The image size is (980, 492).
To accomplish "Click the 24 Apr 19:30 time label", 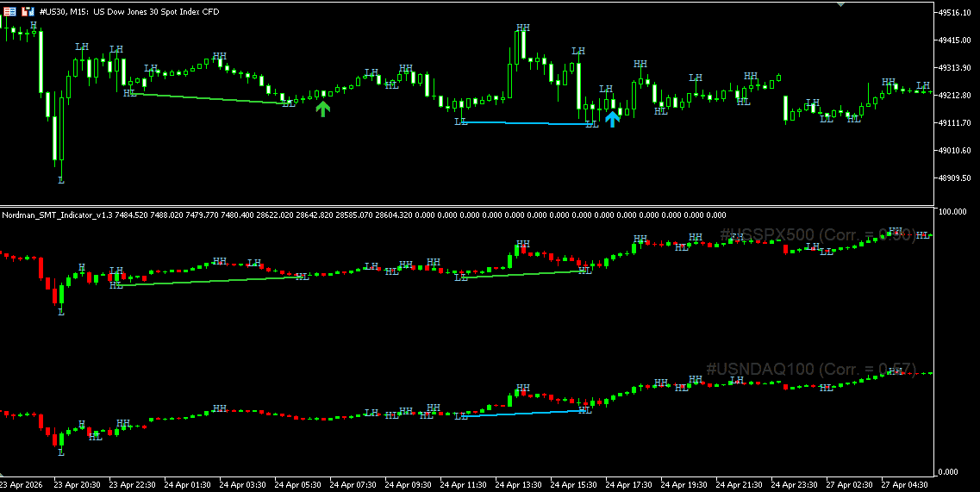I will click(683, 484).
